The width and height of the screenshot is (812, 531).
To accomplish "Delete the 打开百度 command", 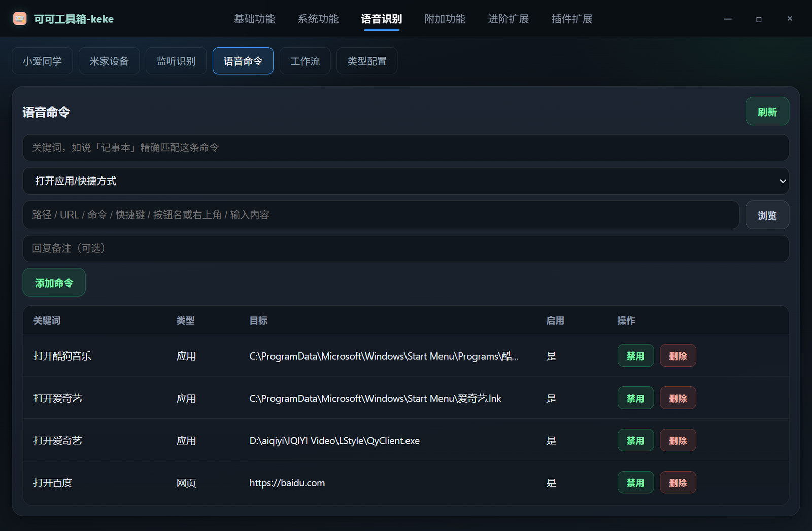I will click(x=678, y=483).
